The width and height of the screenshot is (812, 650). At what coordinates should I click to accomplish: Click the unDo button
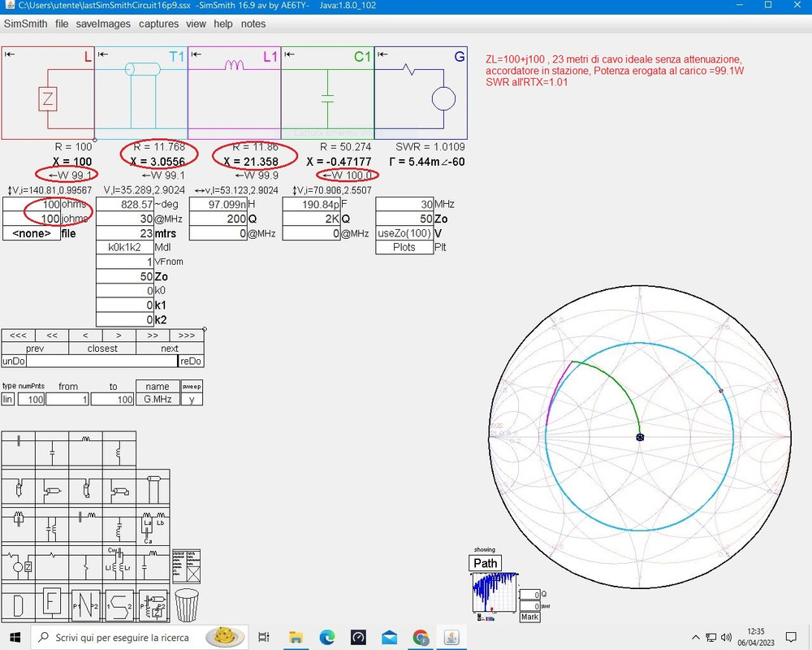tap(14, 362)
